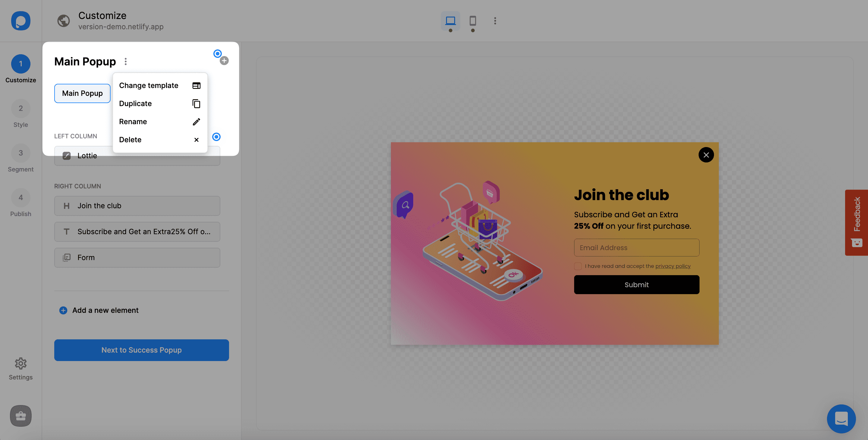Enable privacy policy acceptance checkbox
The height and width of the screenshot is (440, 868).
[x=577, y=266]
